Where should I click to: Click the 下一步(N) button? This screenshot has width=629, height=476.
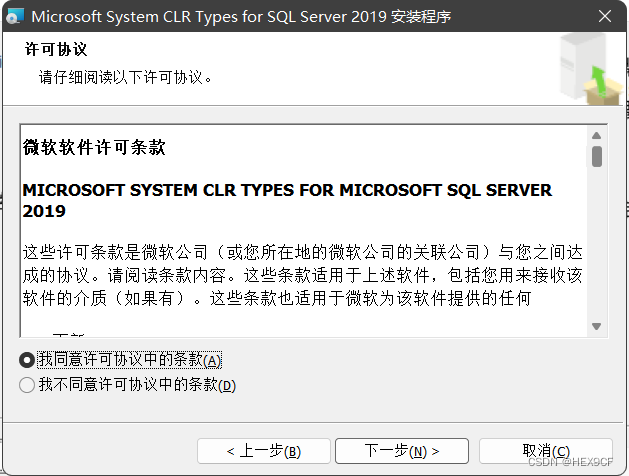point(402,451)
